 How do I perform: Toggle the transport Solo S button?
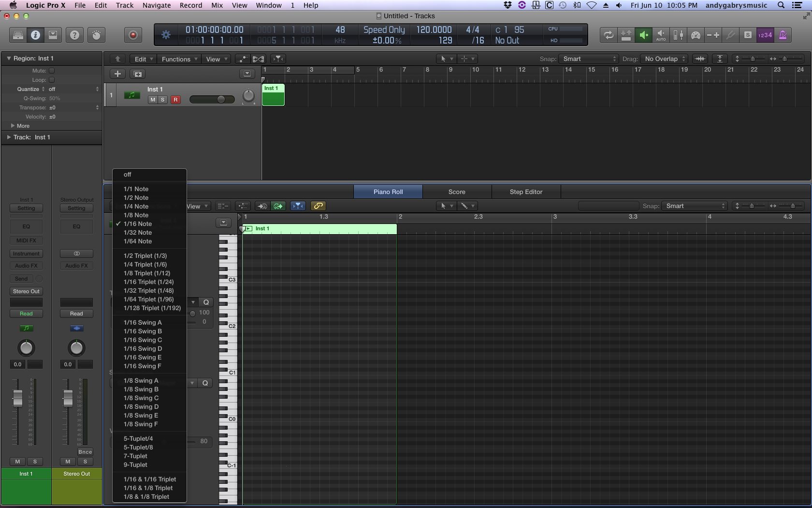pos(748,35)
